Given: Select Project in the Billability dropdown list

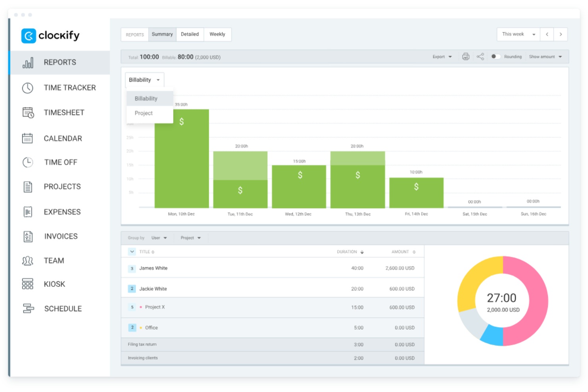Looking at the screenshot, I should point(143,113).
